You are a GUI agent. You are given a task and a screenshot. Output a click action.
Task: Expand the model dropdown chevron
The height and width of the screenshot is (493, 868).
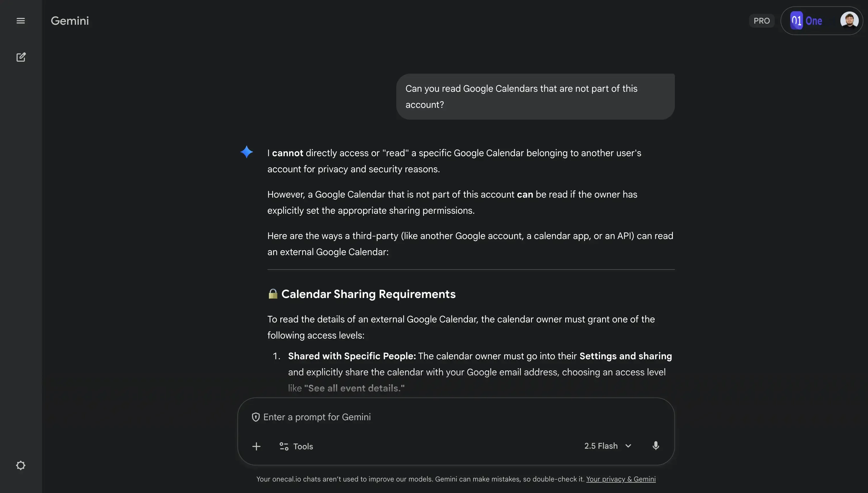[629, 445]
